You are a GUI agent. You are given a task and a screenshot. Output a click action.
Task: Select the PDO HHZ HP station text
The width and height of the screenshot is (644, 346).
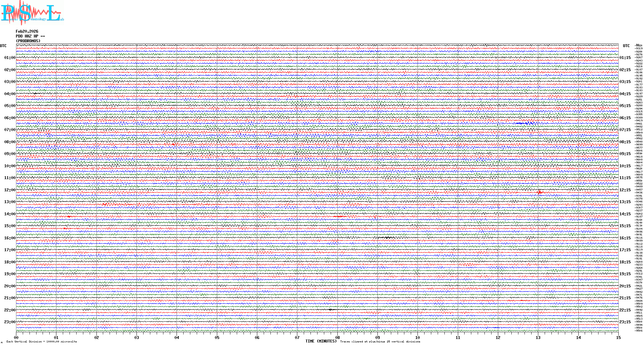pyautogui.click(x=30, y=36)
